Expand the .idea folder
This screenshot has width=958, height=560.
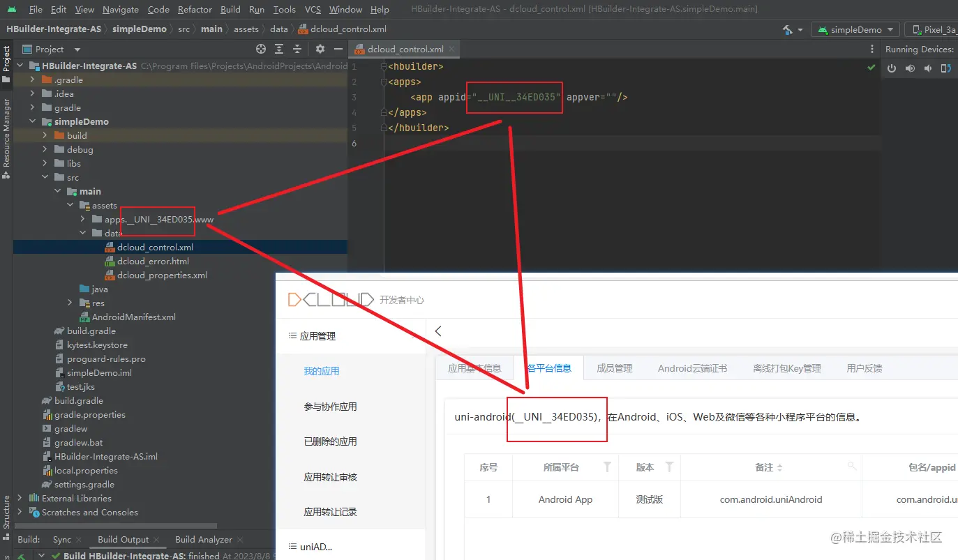(x=32, y=94)
